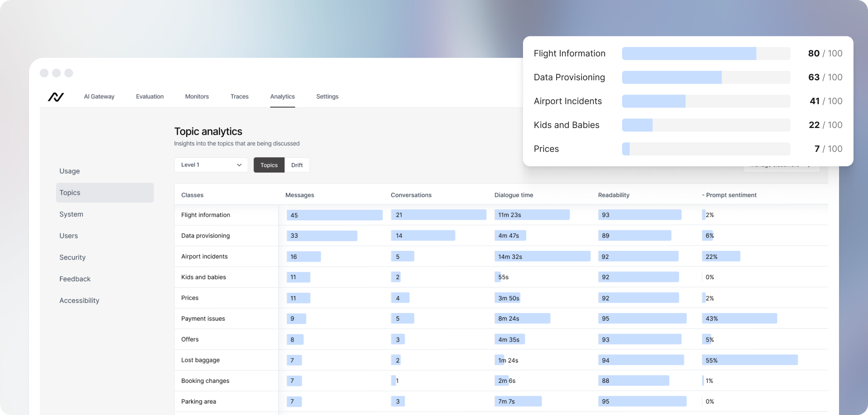Click the 21 conversations bar

(438, 215)
